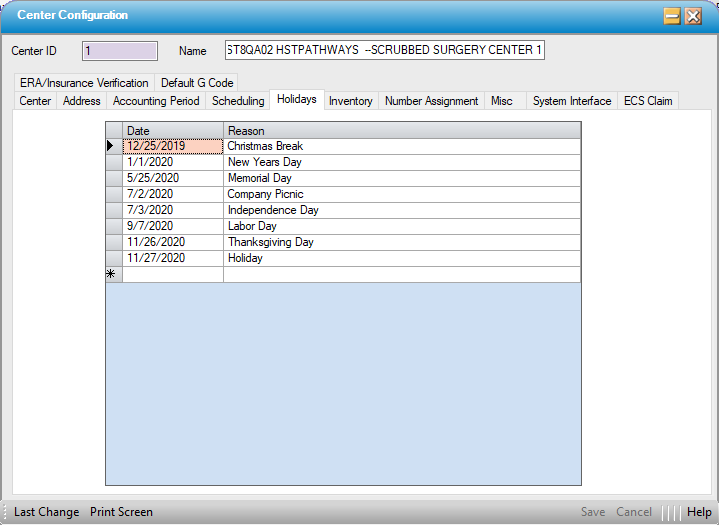This screenshot has height=525, width=719.
Task: Open the System Interface tab
Action: 571,101
